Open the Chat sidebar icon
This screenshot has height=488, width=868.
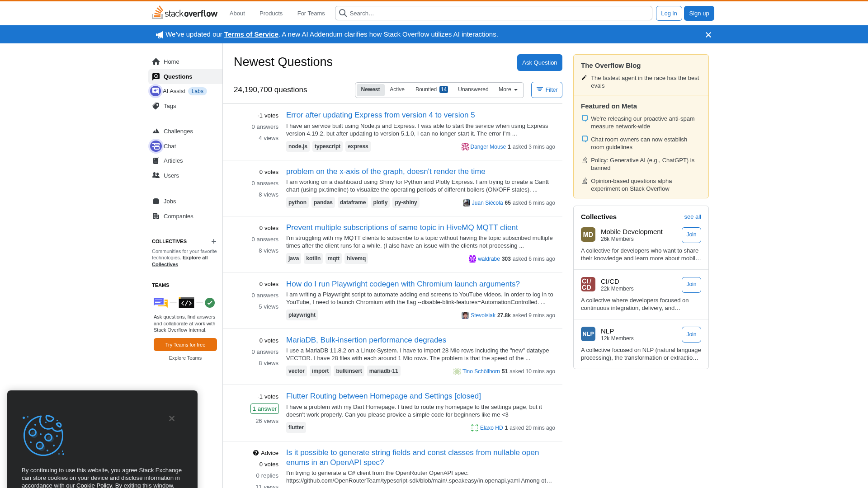[156, 146]
